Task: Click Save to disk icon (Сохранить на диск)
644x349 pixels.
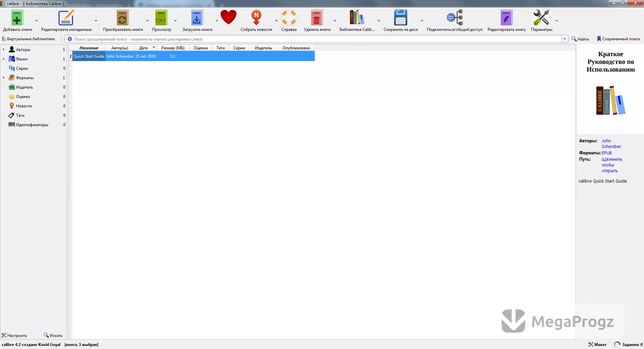Action: click(x=400, y=18)
